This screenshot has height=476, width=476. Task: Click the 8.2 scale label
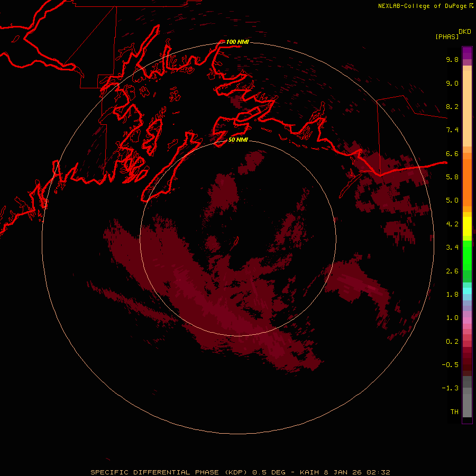pyautogui.click(x=452, y=106)
